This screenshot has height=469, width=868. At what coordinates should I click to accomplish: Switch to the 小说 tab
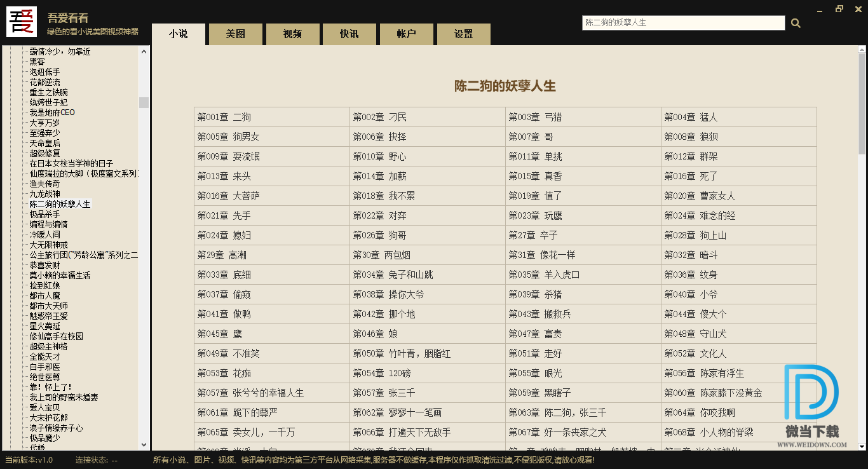point(179,34)
